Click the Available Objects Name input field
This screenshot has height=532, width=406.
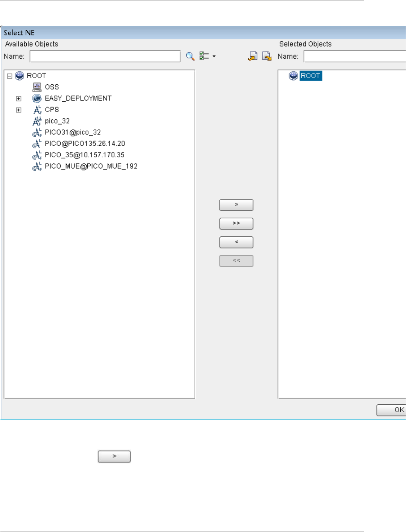click(105, 56)
